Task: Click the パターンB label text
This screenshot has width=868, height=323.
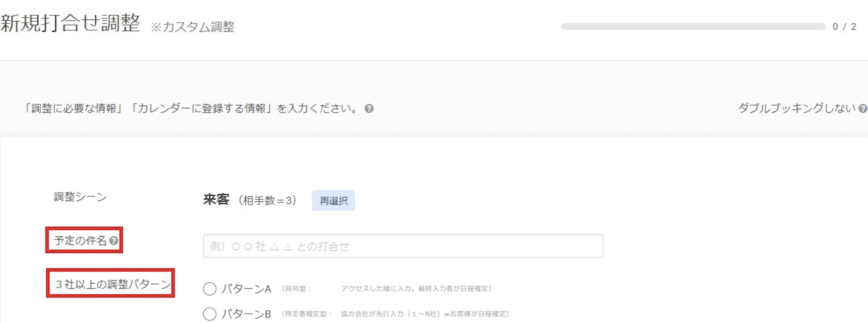Action: tap(247, 314)
